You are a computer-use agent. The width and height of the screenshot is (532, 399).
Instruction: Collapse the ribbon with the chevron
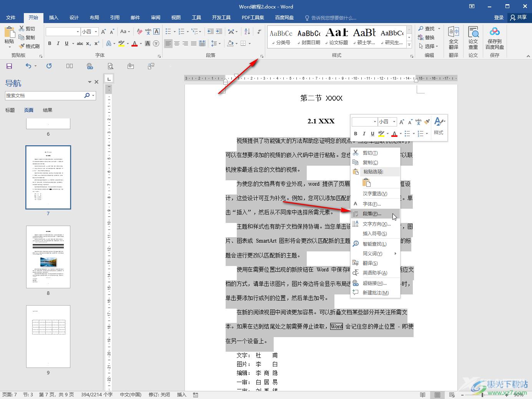(528, 56)
